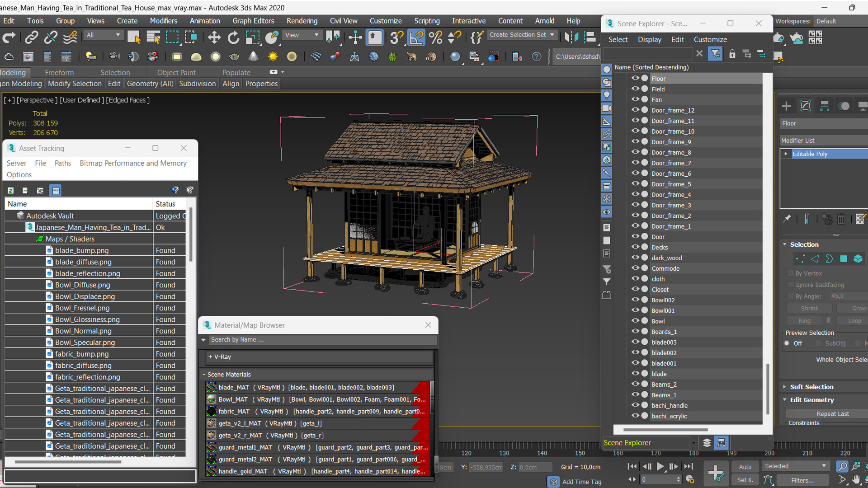Collapse the Selection rollout
The height and width of the screenshot is (488, 868).
tap(804, 244)
